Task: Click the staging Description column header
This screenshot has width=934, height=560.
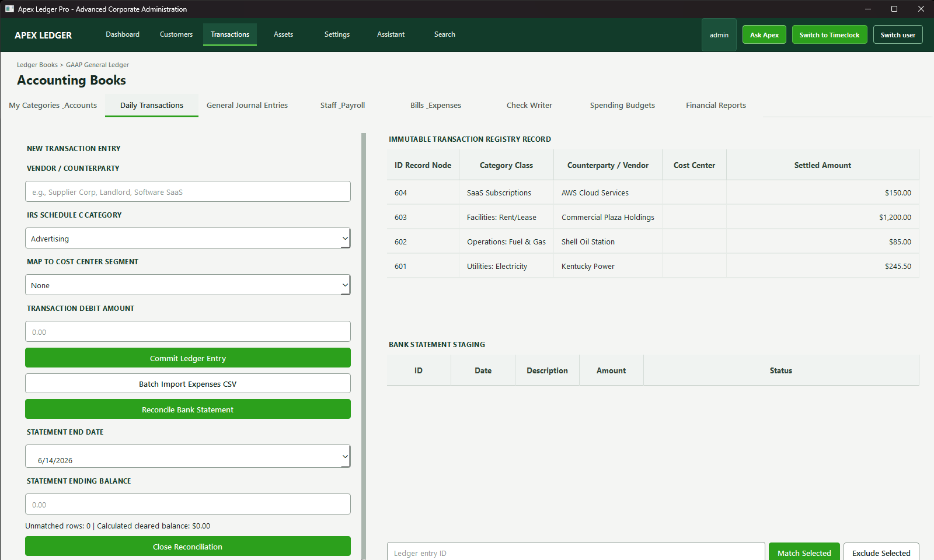Action: [547, 370]
